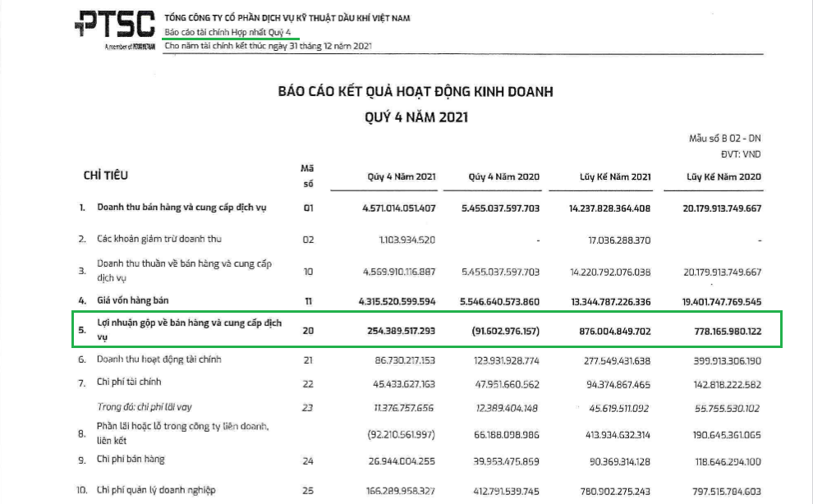Click value '123.931.928.774'

coord(507,360)
